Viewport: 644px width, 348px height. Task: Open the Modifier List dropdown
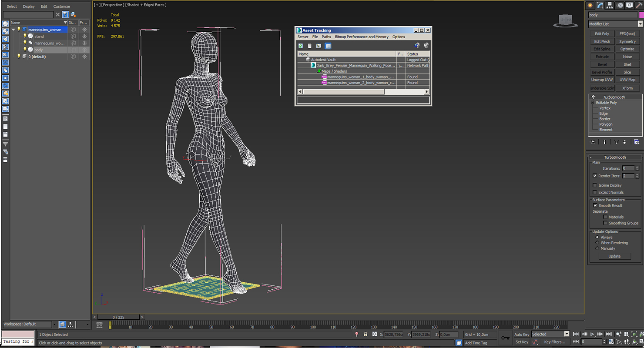point(640,24)
